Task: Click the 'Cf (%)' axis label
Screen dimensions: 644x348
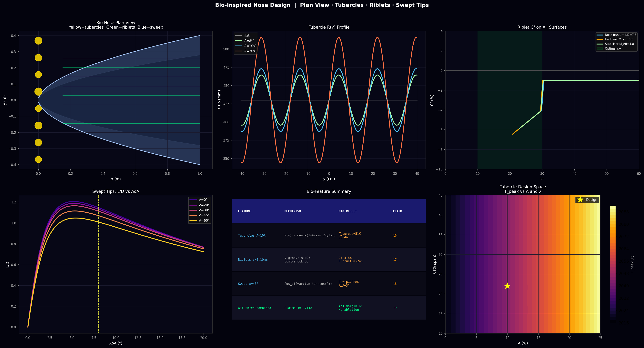Action: [x=432, y=100]
